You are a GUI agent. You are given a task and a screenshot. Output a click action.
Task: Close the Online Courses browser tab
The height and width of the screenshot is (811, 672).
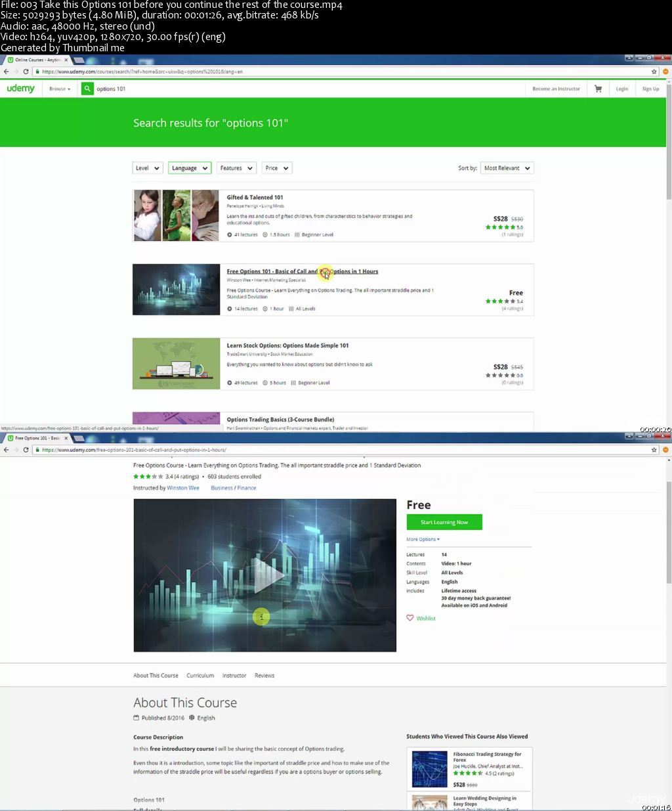click(x=66, y=60)
